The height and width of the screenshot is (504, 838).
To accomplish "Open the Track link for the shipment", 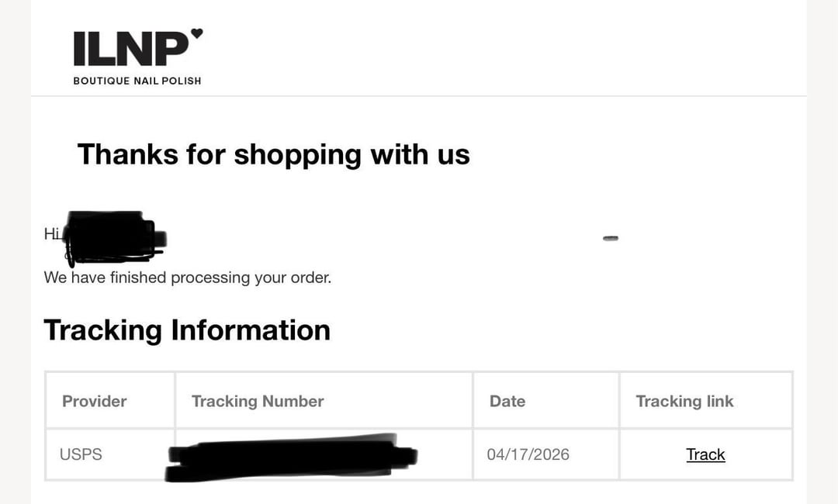I will click(705, 454).
